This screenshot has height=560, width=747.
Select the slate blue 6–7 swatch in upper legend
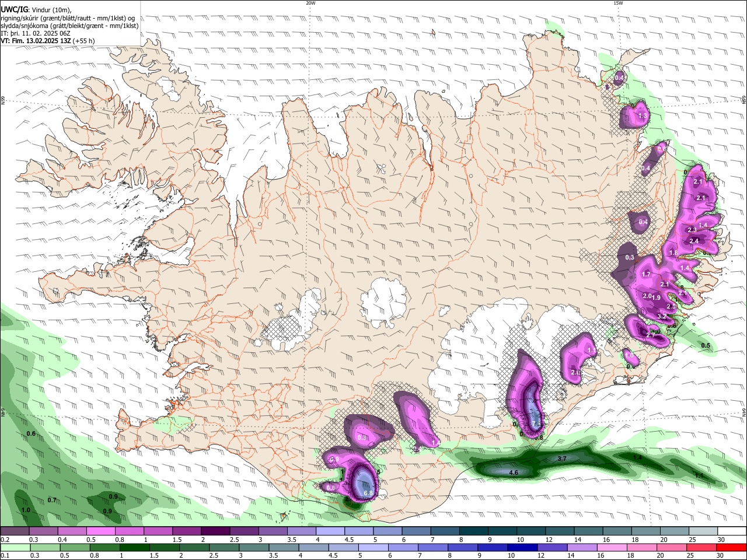[x=416, y=531]
